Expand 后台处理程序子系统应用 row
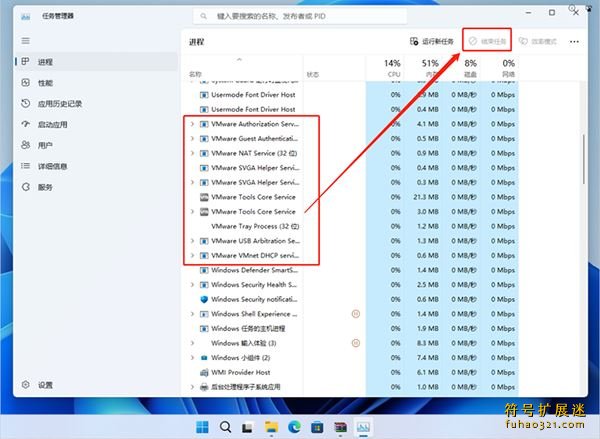Screen dimensions: 600x439 coord(192,387)
